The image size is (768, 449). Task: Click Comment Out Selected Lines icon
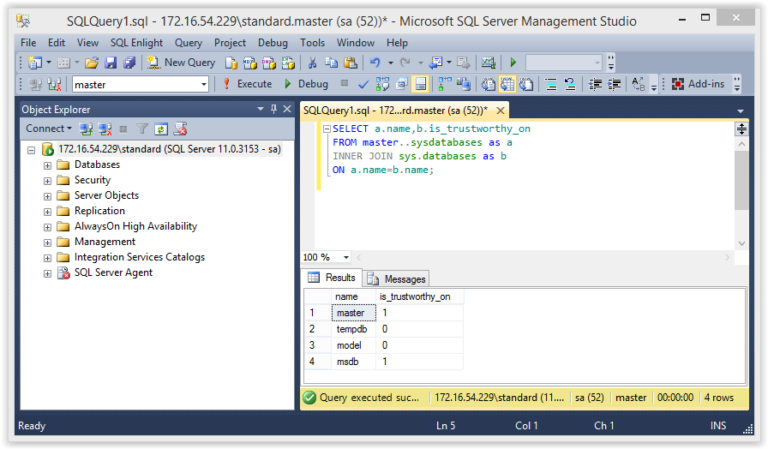click(x=551, y=84)
